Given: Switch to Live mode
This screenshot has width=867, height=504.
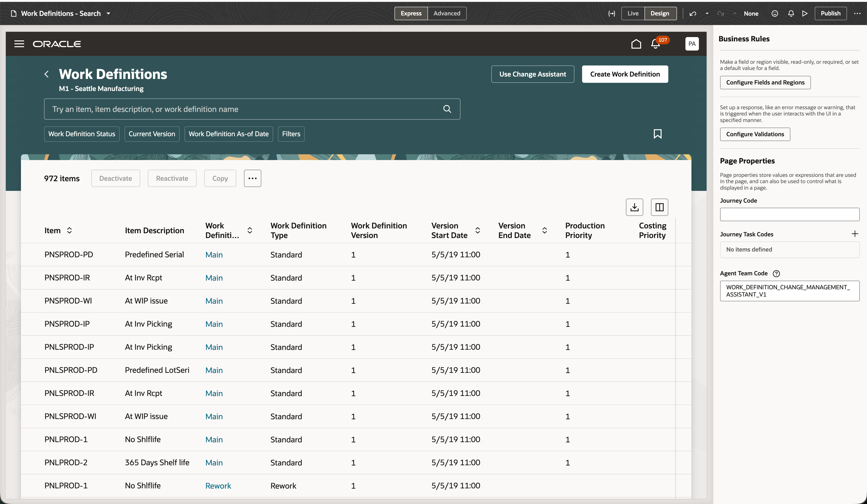Looking at the screenshot, I should pyautogui.click(x=633, y=13).
